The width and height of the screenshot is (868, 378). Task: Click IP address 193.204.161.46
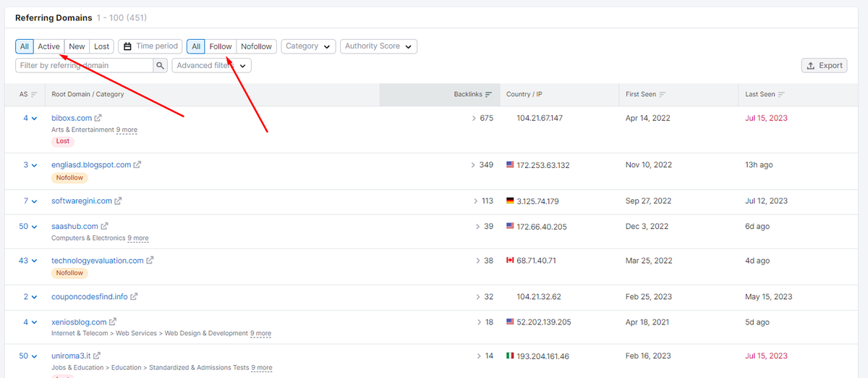[x=542, y=356]
